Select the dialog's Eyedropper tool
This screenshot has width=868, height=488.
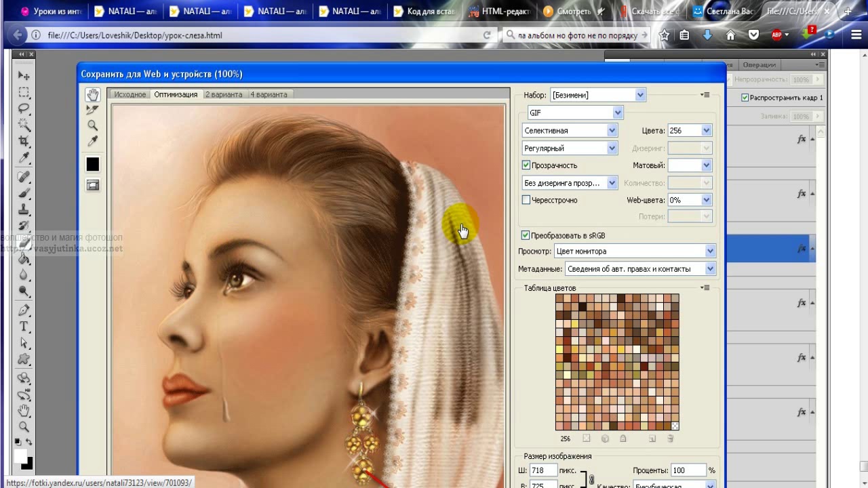point(93,141)
